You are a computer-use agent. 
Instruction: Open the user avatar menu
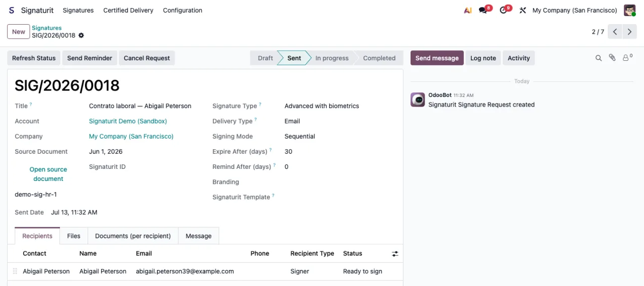click(x=629, y=10)
